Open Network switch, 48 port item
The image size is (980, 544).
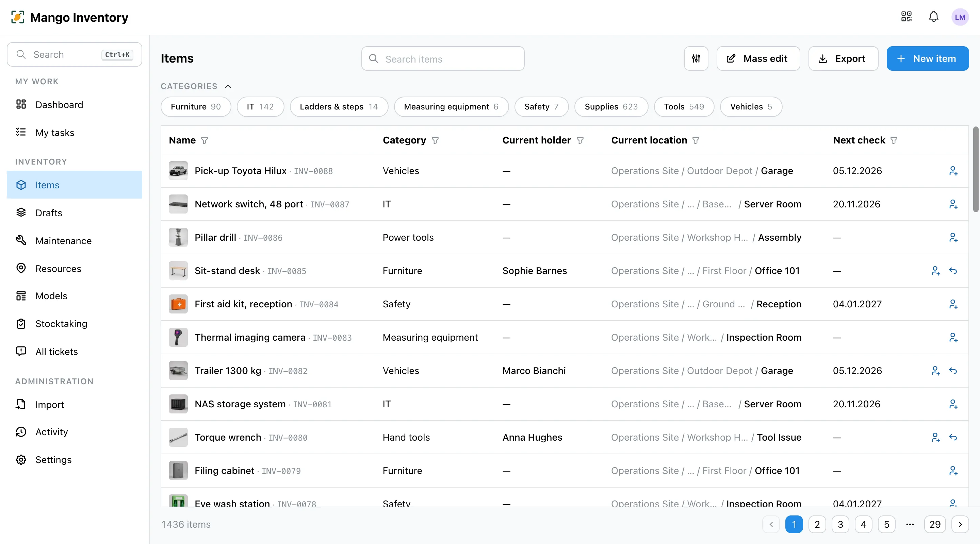click(x=248, y=205)
